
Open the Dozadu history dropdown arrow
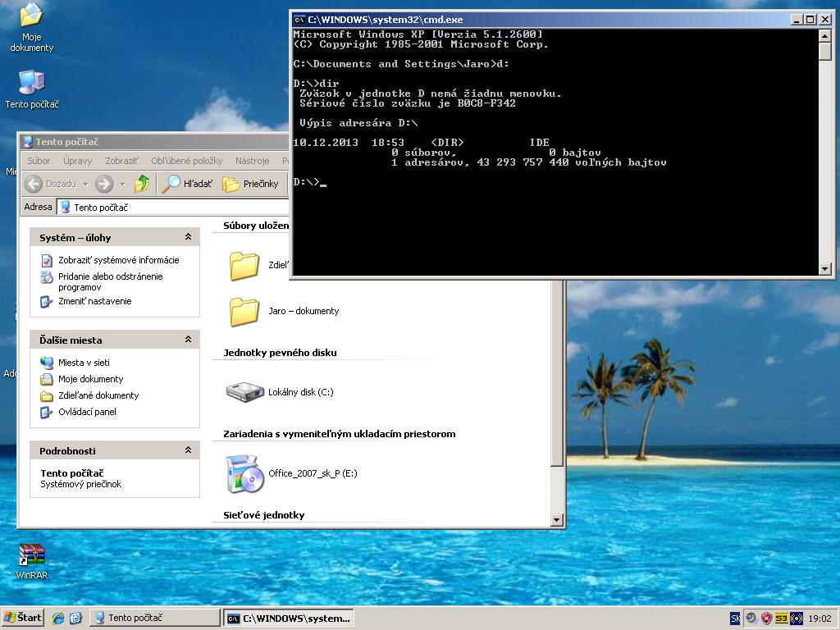85,184
